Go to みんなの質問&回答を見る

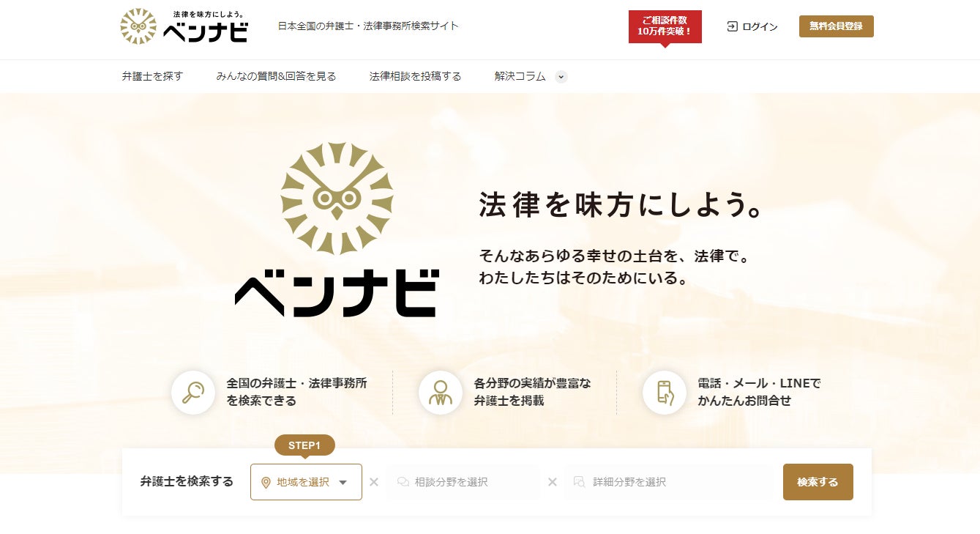tap(276, 76)
